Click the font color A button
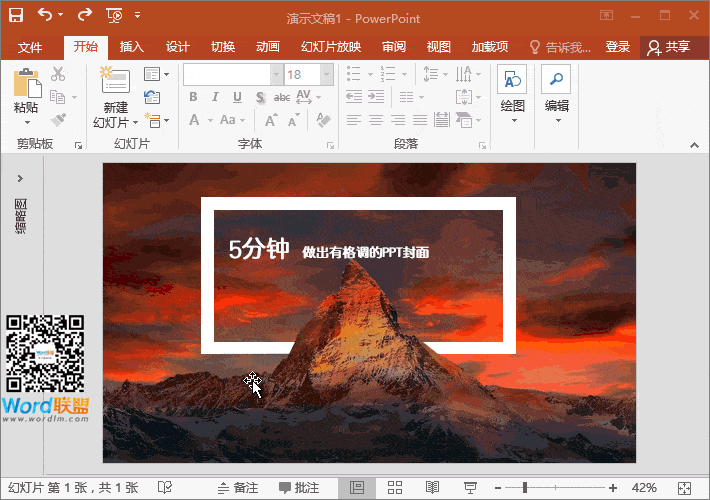Screen dimensions: 710x500 (x=194, y=120)
